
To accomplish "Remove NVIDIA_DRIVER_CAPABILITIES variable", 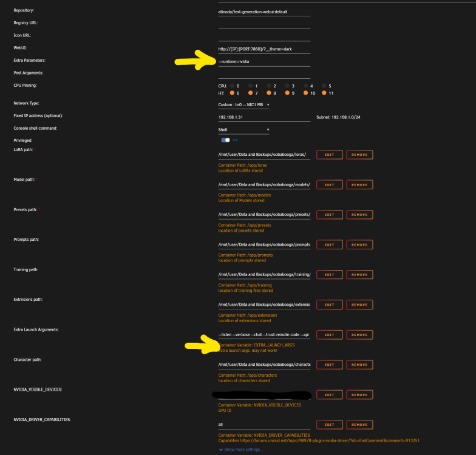I will tap(359, 425).
